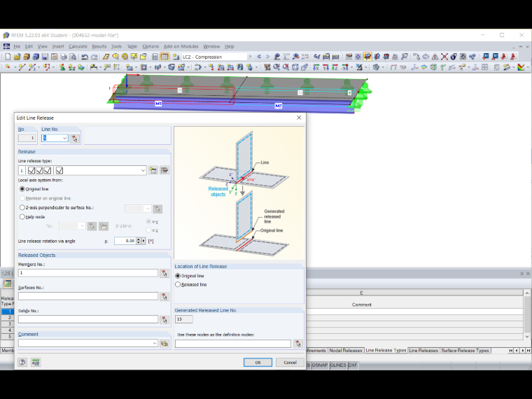Switch to the Line Release Types tab

(x=386, y=351)
